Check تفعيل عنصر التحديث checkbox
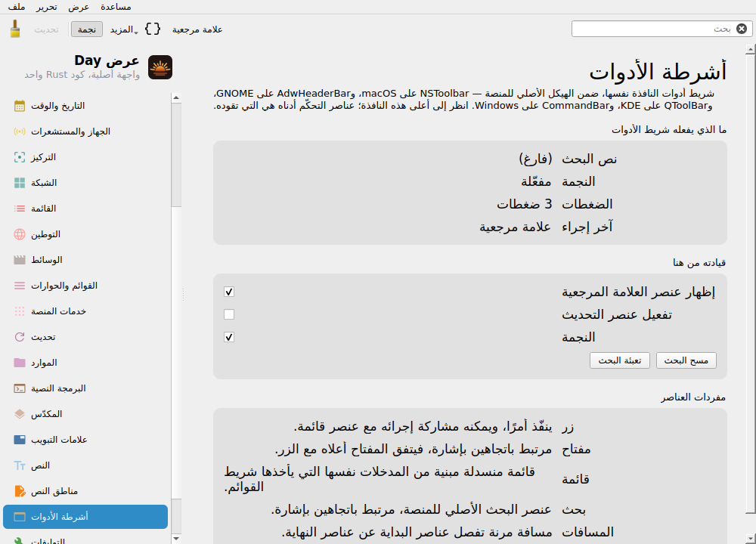The width and height of the screenshot is (756, 544). coord(229,314)
